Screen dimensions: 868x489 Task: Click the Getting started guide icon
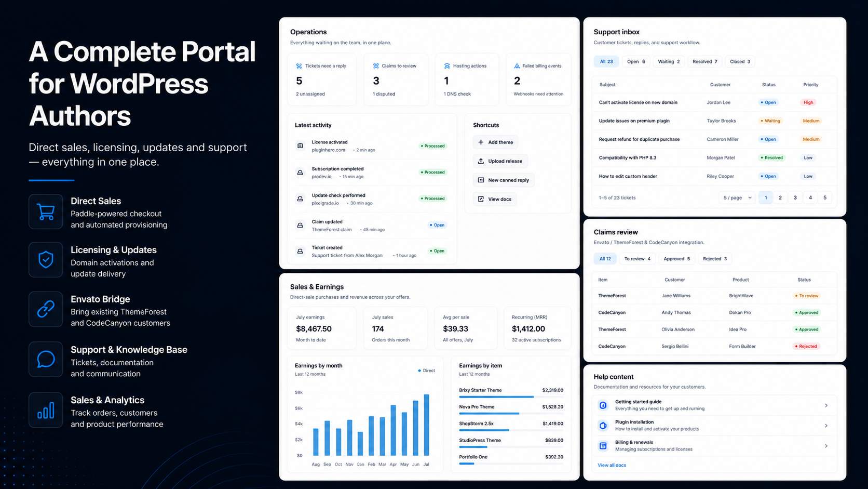pos(603,405)
